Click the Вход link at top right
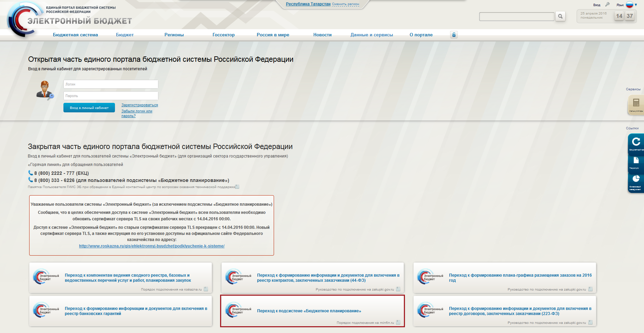 pos(597,5)
